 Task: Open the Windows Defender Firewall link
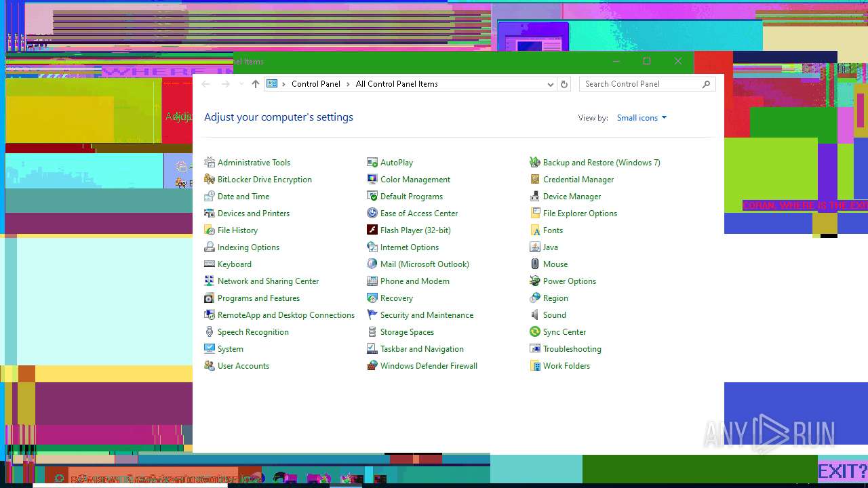(x=429, y=366)
